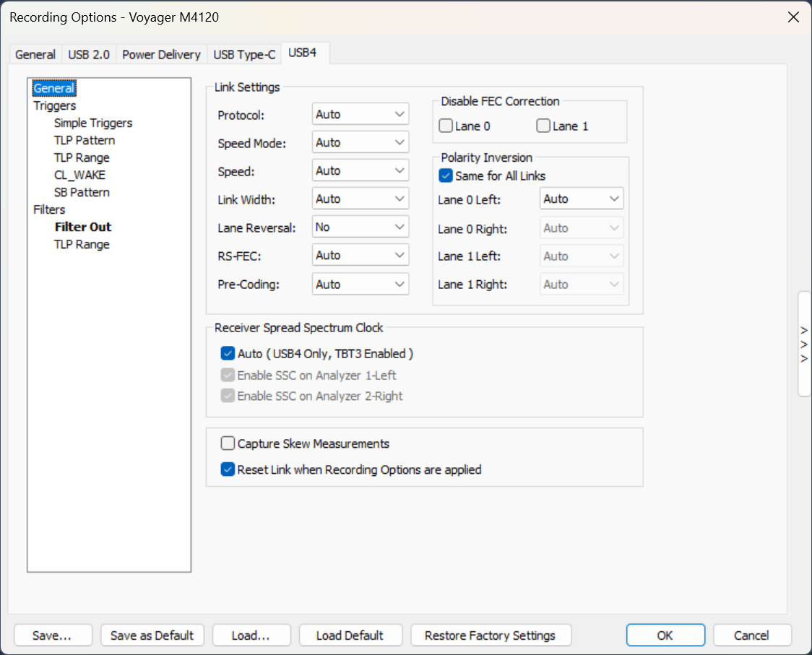812x655 pixels.
Task: Choose TLP Pattern in the tree
Action: click(85, 140)
